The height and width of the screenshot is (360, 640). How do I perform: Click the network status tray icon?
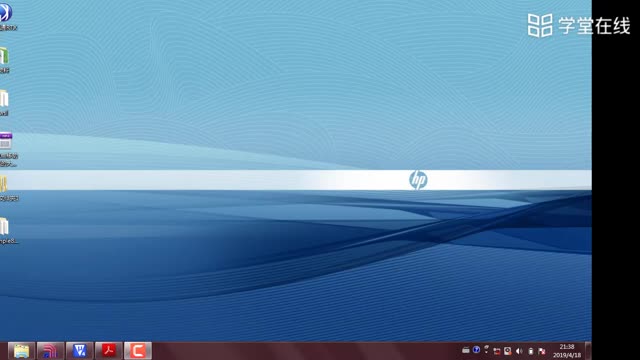497,351
